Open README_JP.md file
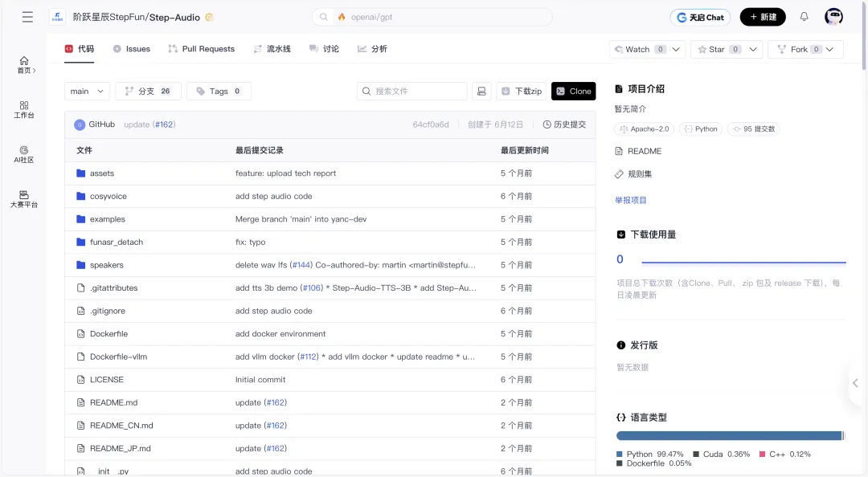Screen dimensions: 868x477 pyautogui.click(x=120, y=448)
